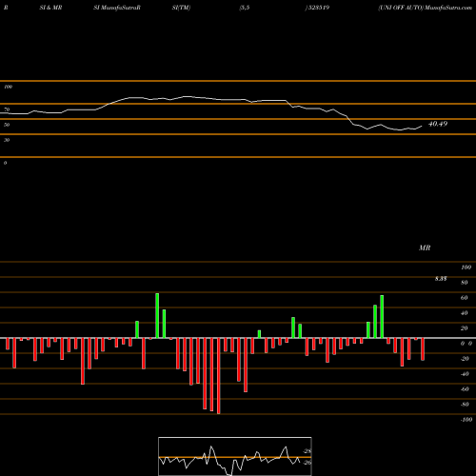Click the 8.88 value in MR panel

[441, 279]
